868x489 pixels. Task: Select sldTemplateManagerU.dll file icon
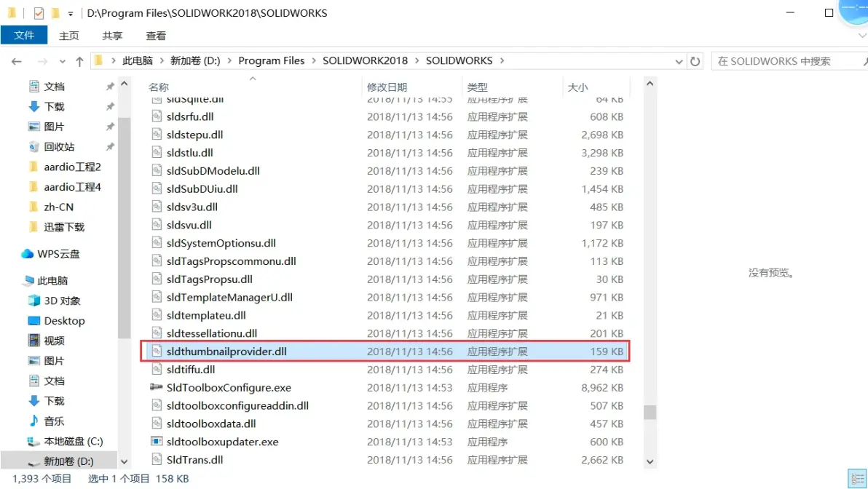tap(157, 298)
